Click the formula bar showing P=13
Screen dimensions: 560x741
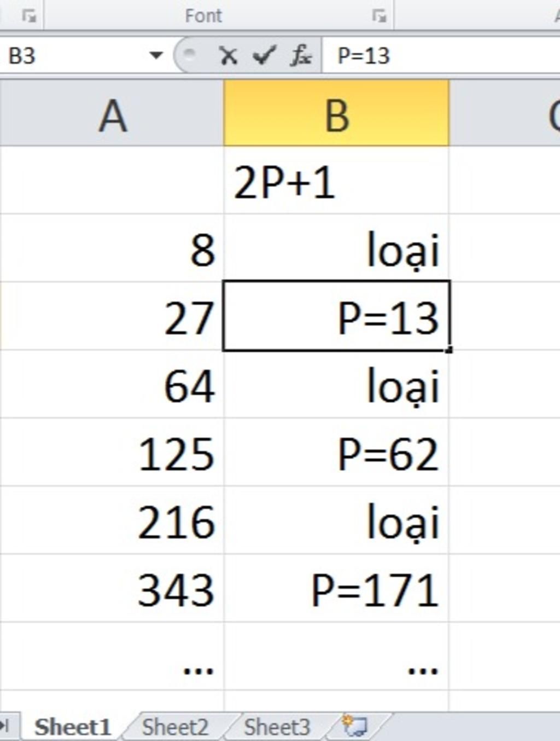(437, 55)
